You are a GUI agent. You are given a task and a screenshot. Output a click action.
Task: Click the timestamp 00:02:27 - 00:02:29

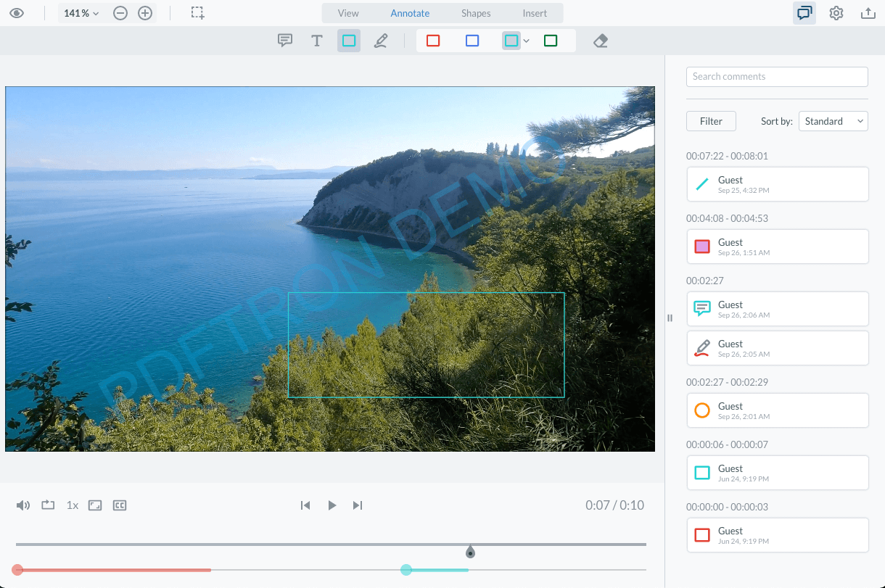(727, 382)
